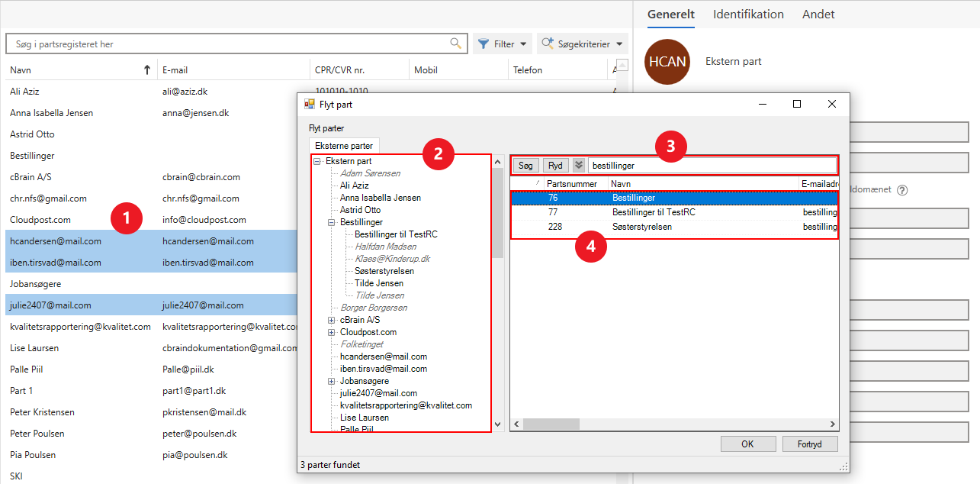Viewport: 980px width, 484px height.
Task: Click the HCAN avatar circle
Action: tap(667, 62)
